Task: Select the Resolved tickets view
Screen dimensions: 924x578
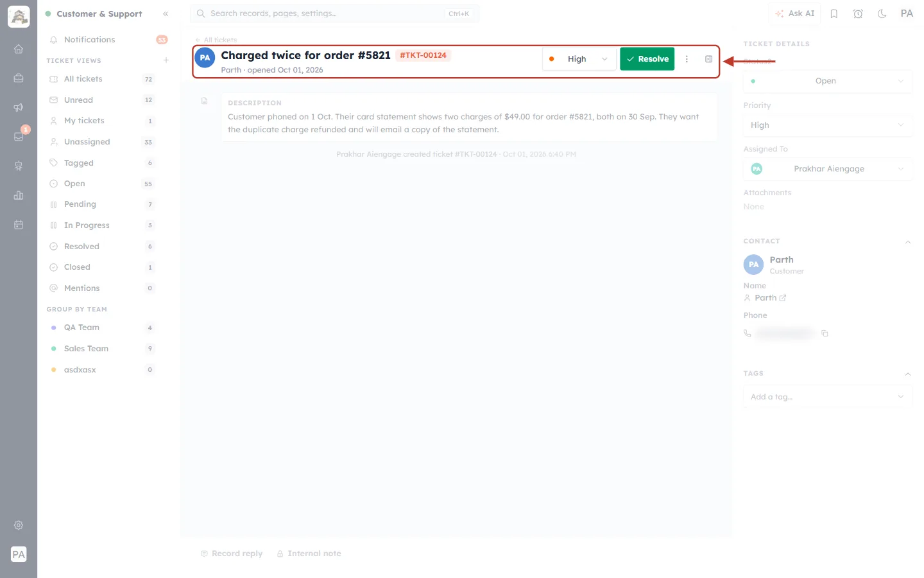Action: pos(102,247)
